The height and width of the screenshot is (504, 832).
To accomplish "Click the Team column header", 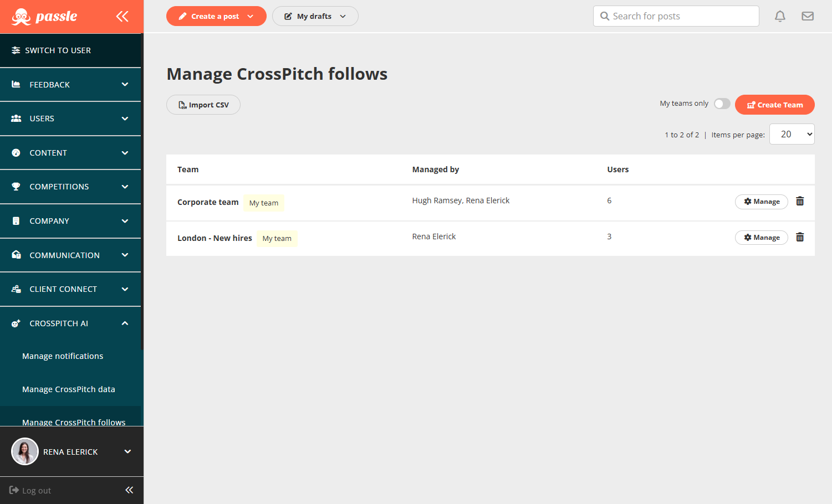I will 188,169.
